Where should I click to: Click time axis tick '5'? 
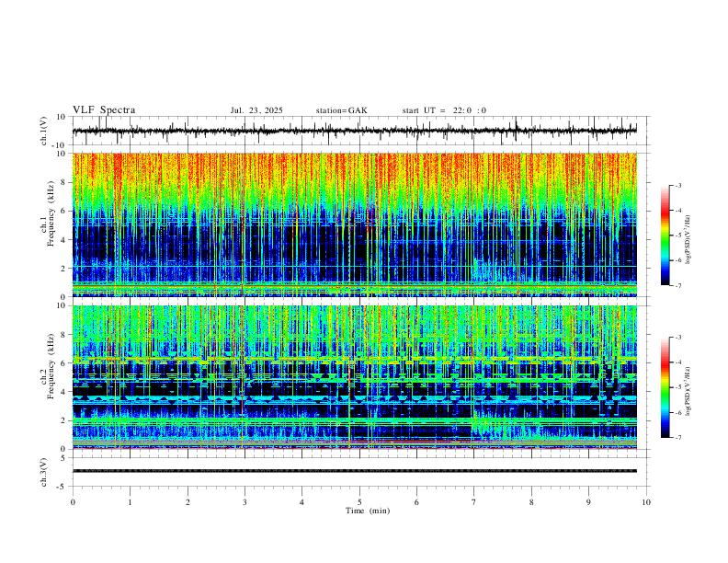pos(359,502)
